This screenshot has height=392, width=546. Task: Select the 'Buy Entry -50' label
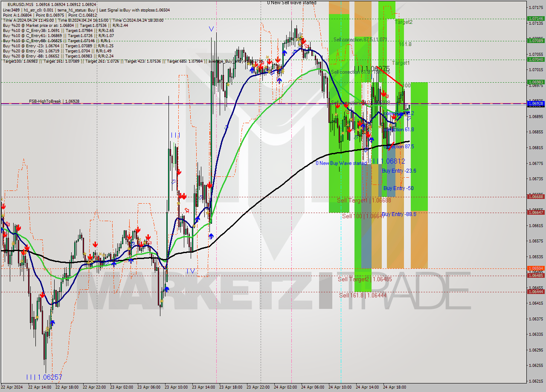click(x=398, y=188)
